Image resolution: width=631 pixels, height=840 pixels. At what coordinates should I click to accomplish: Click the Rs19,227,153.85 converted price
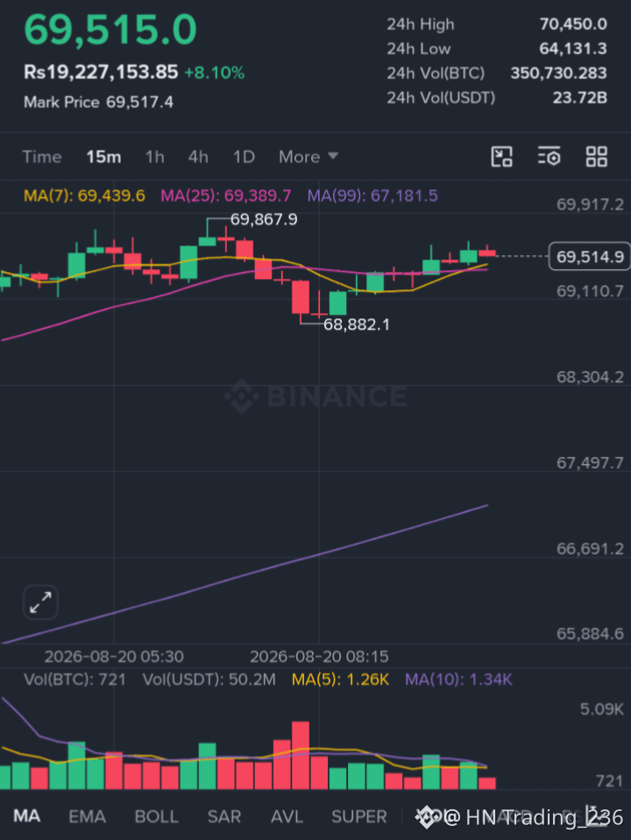[101, 72]
